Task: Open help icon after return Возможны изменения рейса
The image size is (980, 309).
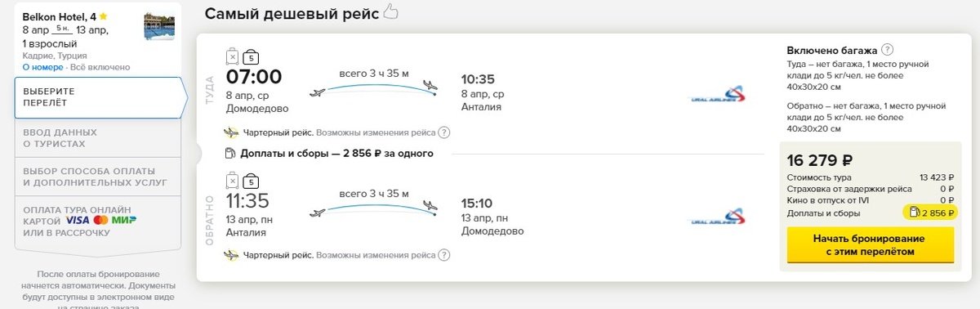Action: tap(444, 255)
